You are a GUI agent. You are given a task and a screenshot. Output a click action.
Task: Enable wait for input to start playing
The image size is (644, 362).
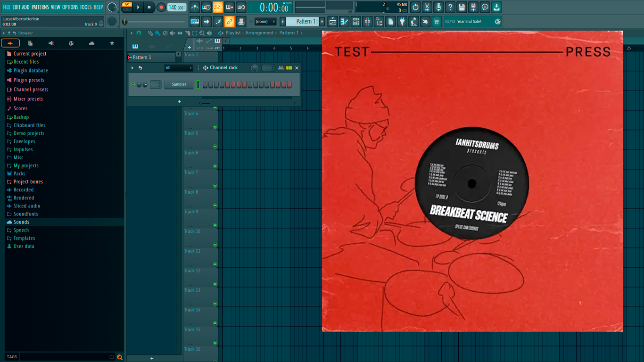coord(206,7)
